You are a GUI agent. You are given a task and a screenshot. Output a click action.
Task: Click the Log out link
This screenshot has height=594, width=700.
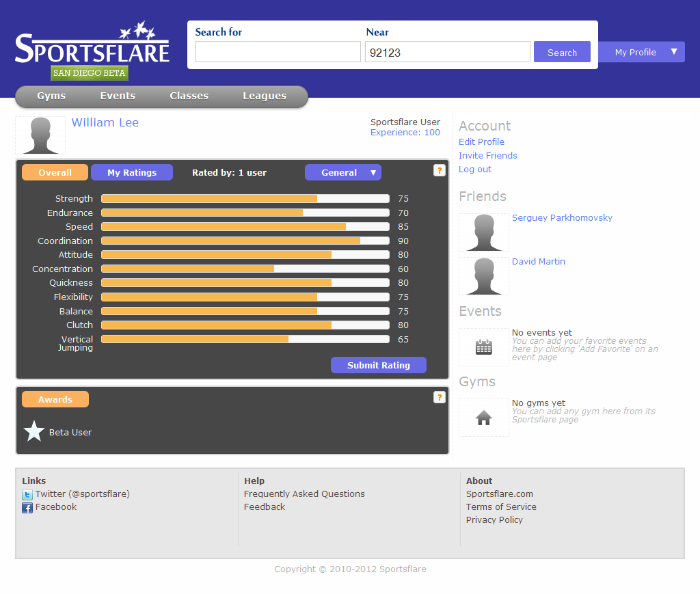pos(475,170)
